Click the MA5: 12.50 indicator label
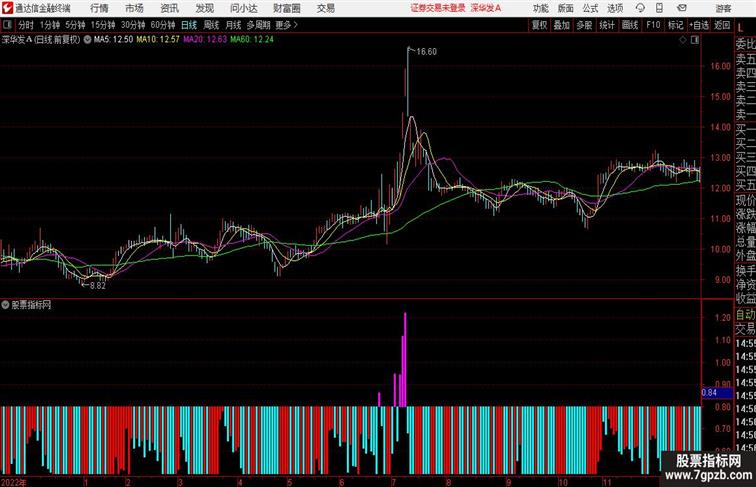This screenshot has height=487, width=756. point(113,40)
